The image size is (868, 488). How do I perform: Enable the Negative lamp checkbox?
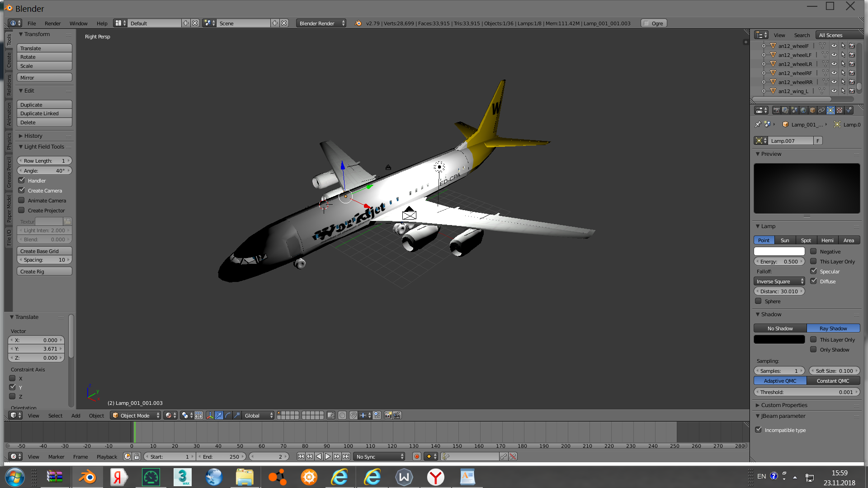(x=813, y=251)
